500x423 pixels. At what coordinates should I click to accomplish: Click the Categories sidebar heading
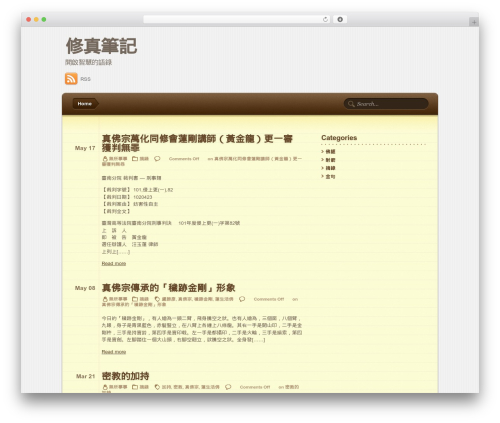click(339, 138)
